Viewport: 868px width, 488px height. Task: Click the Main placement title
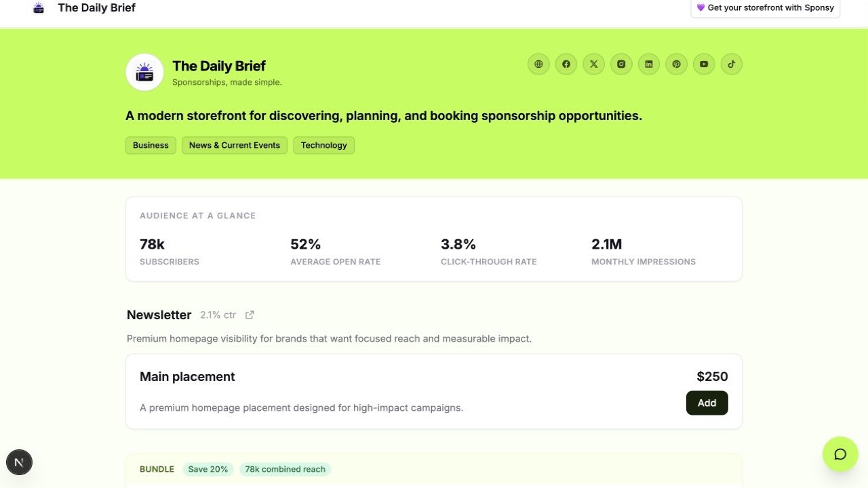pyautogui.click(x=187, y=377)
